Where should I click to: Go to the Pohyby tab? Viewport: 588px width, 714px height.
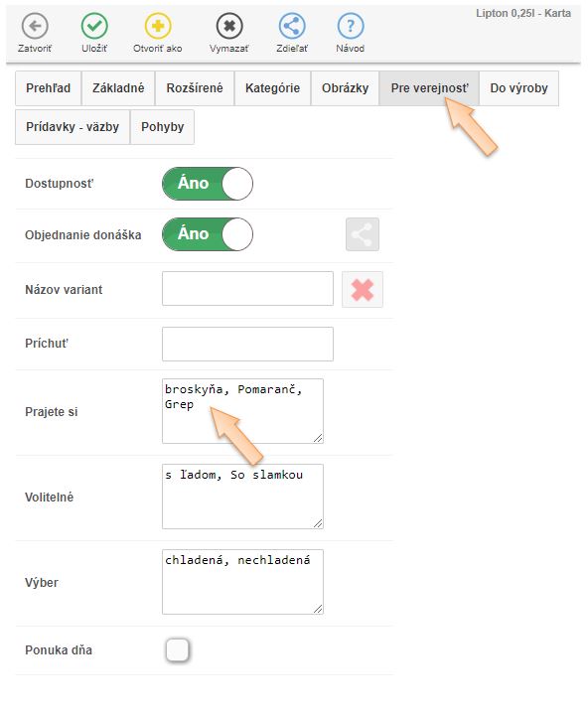(163, 126)
